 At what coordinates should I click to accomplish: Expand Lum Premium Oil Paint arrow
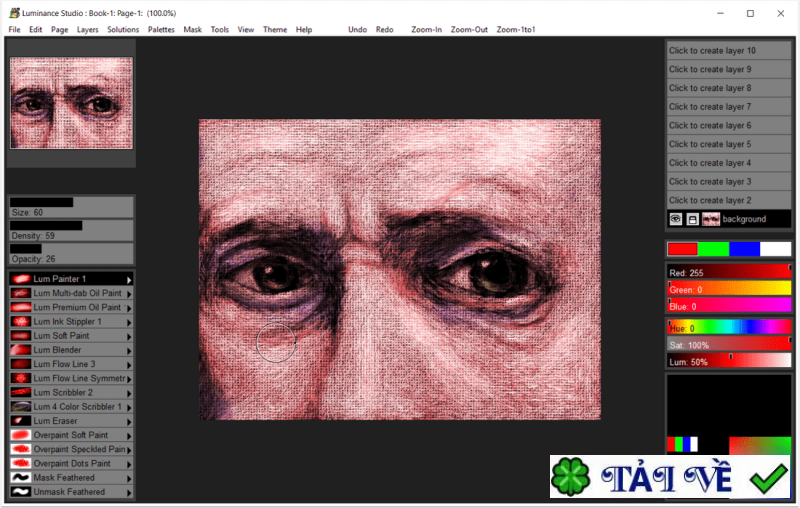tap(130, 308)
